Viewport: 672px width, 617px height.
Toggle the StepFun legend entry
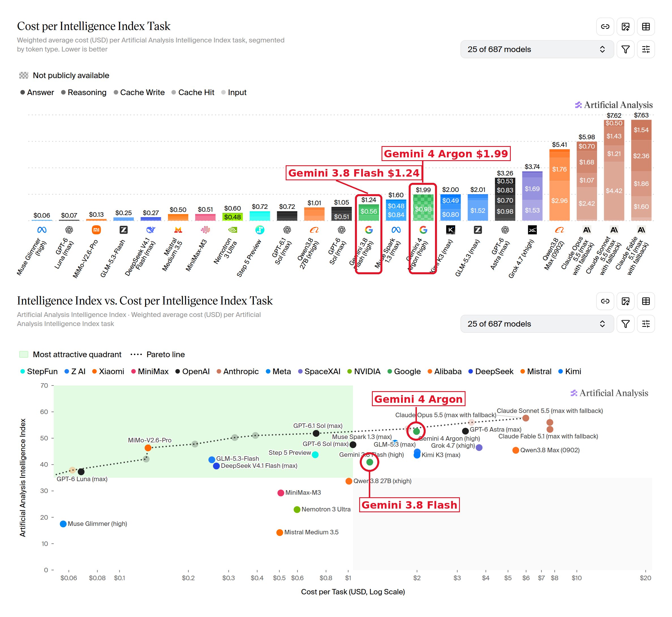click(39, 372)
